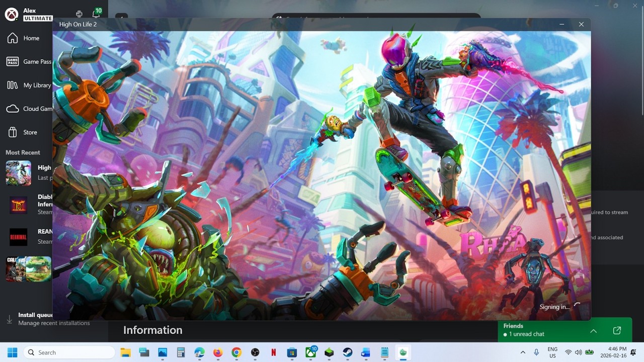Minimize the High On Life 2 window
Screen dimensions: 644x362
[x=561, y=24]
